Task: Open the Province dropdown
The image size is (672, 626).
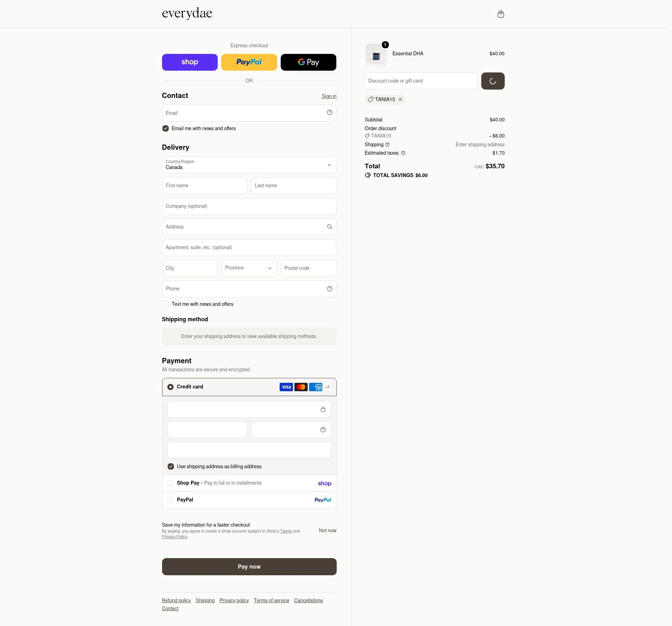Action: (249, 268)
